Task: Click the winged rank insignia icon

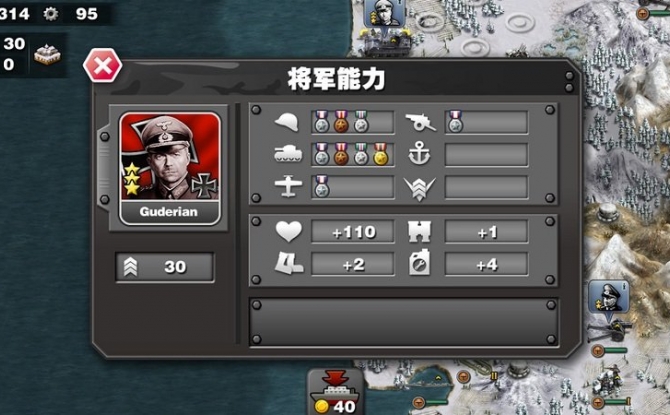Action: coord(420,188)
